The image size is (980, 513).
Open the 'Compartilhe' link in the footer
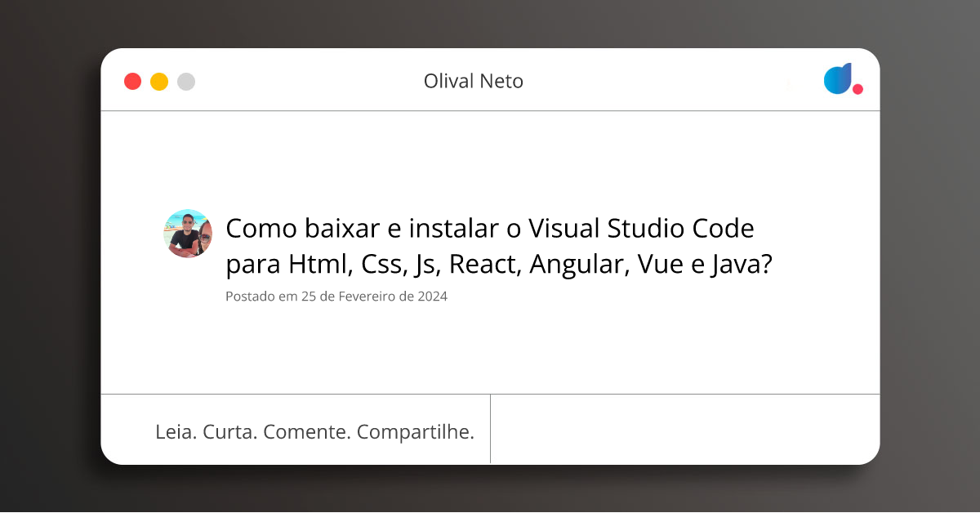[x=416, y=430]
